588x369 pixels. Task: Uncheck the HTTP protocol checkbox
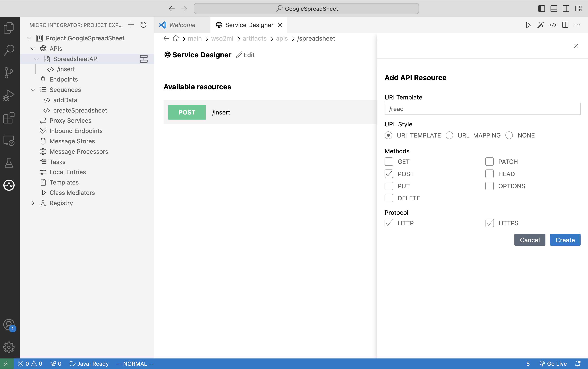coord(389,223)
